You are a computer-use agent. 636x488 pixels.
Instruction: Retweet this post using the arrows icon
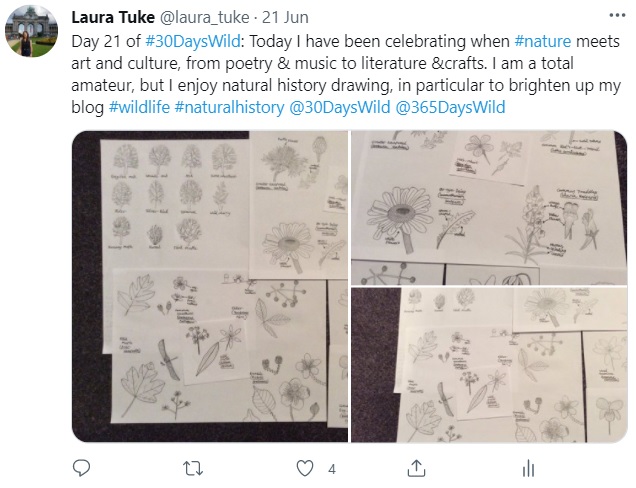[193, 469]
